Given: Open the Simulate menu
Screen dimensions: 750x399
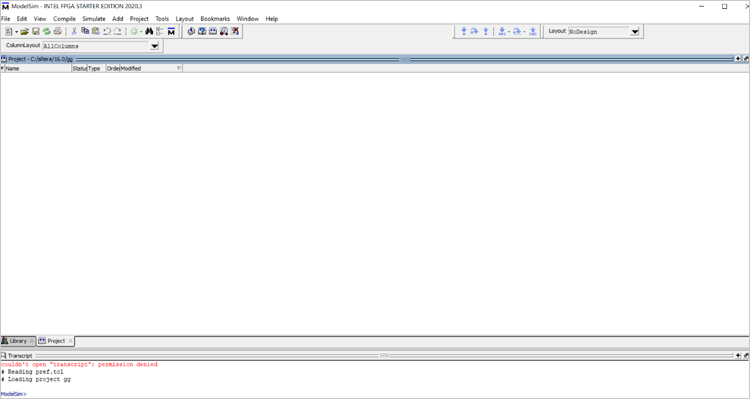Looking at the screenshot, I should pyautogui.click(x=94, y=19).
